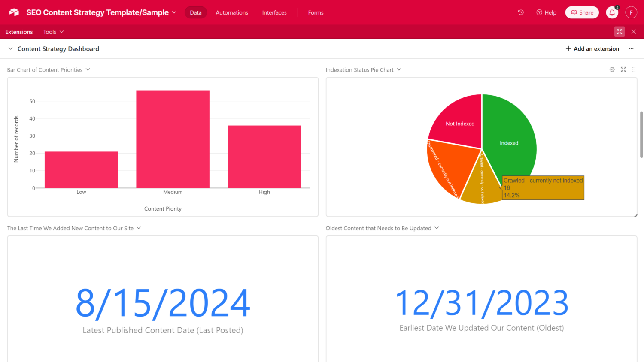Click the Airtable logo icon
This screenshot has height=362, width=644.
(x=14, y=12)
